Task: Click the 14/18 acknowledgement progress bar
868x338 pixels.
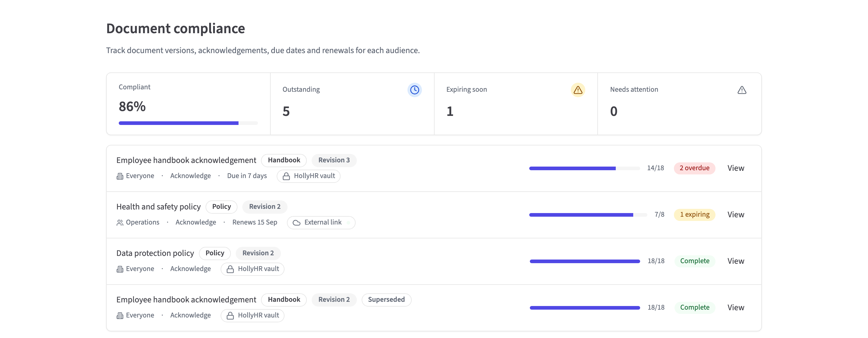Action: (x=584, y=168)
